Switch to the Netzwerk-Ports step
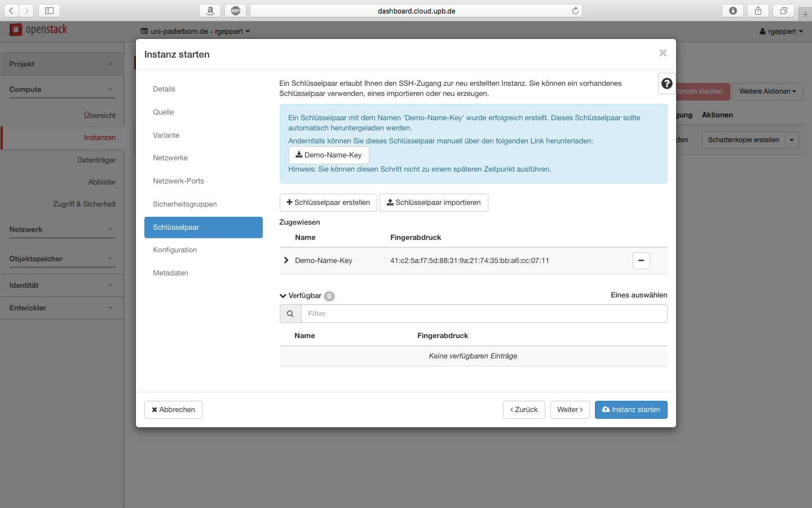 [204, 181]
